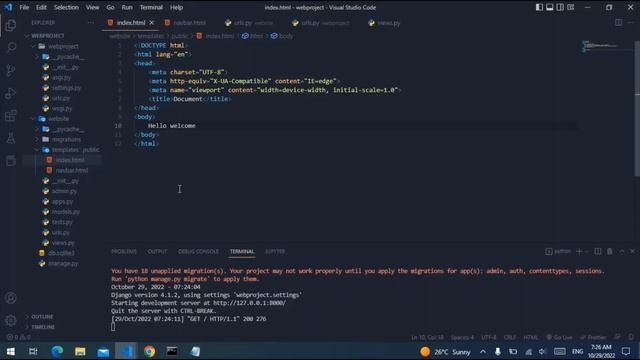640x360 pixels.
Task: Click the editor vertical scrollbar
Action: pos(637,108)
